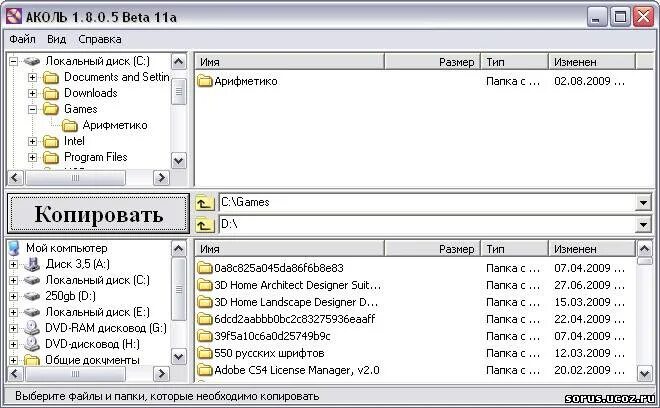Click down arrow of bottom file list scrollbar
The height and width of the screenshot is (408, 660).
click(645, 373)
